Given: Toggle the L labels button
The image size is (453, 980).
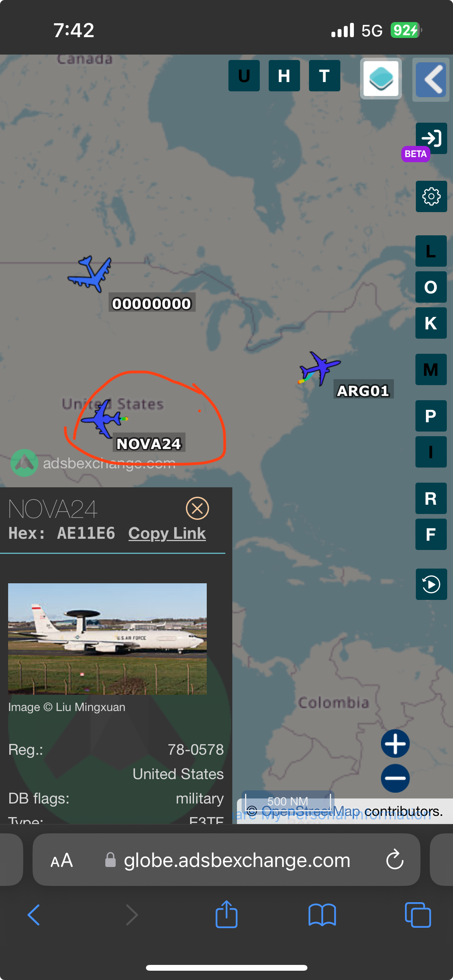Looking at the screenshot, I should click(431, 251).
